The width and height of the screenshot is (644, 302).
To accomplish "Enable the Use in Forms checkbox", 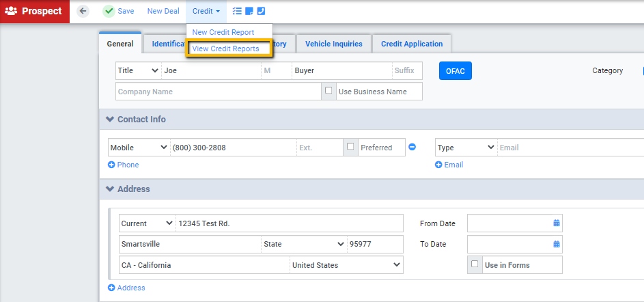I will coord(475,264).
